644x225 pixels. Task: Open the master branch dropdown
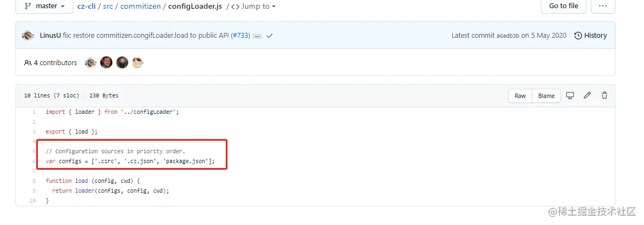(45, 6)
